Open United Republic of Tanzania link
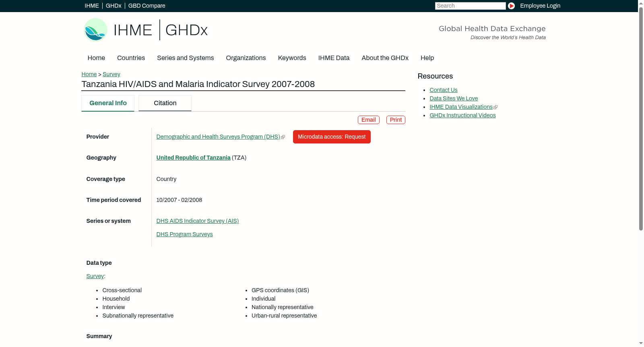 (193, 158)
